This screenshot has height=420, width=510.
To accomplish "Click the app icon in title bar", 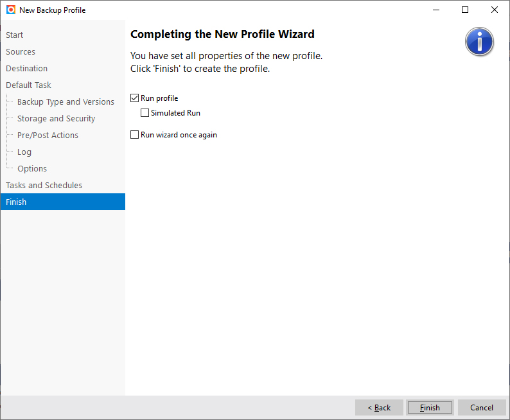I will 11,10.
